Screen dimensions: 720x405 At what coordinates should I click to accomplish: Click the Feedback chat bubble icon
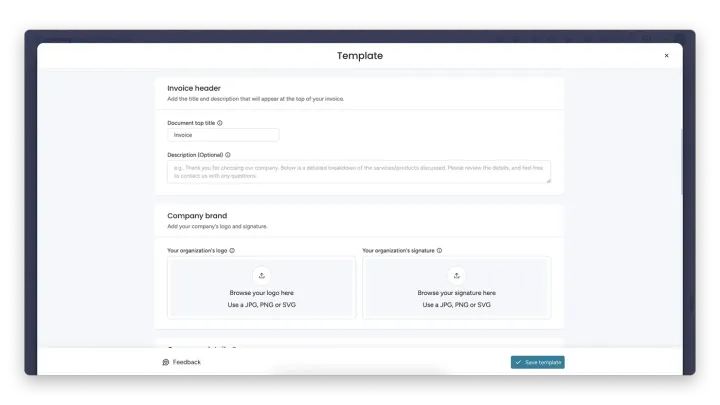click(166, 362)
